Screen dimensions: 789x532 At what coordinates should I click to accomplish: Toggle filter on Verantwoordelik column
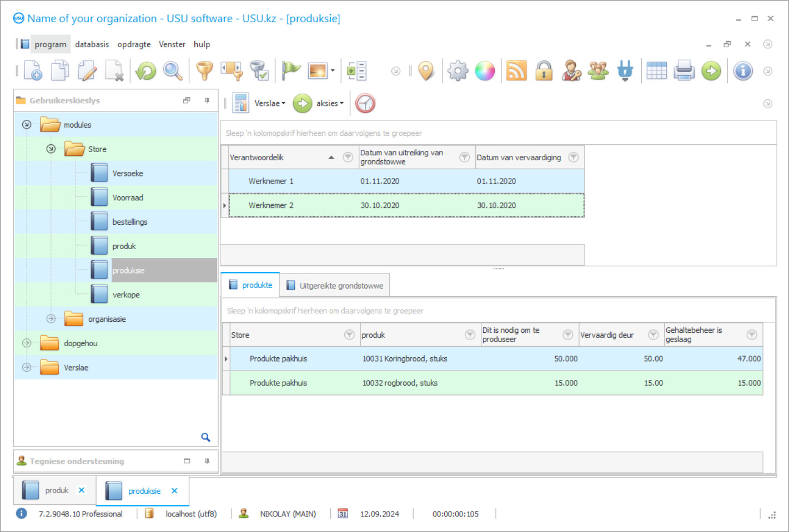pyautogui.click(x=348, y=158)
